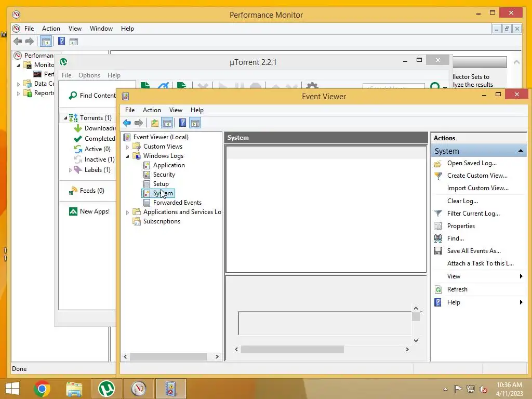Collapse the System section in Actions pane
The image size is (532, 399).
[x=521, y=151]
